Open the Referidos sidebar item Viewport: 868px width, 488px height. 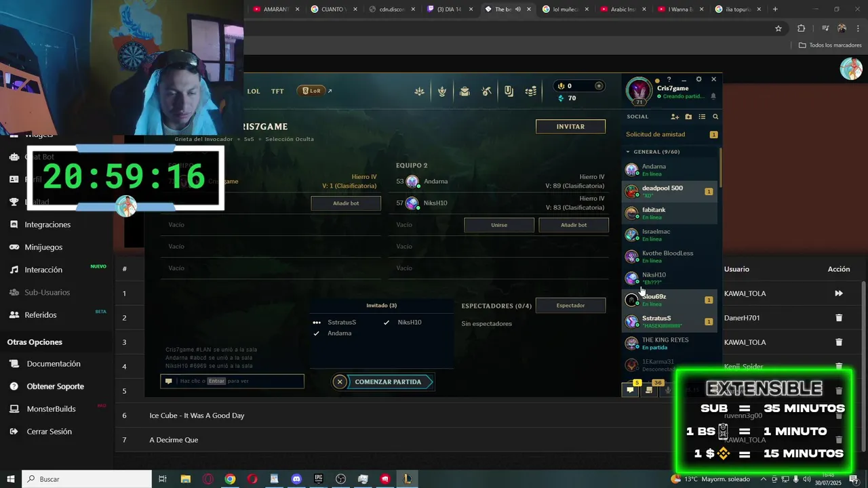tap(41, 315)
